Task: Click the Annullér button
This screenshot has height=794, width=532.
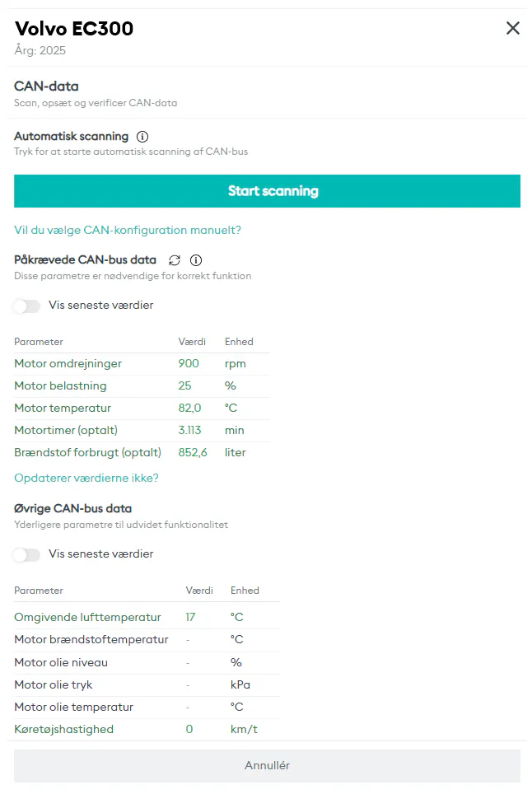Action: point(267,765)
